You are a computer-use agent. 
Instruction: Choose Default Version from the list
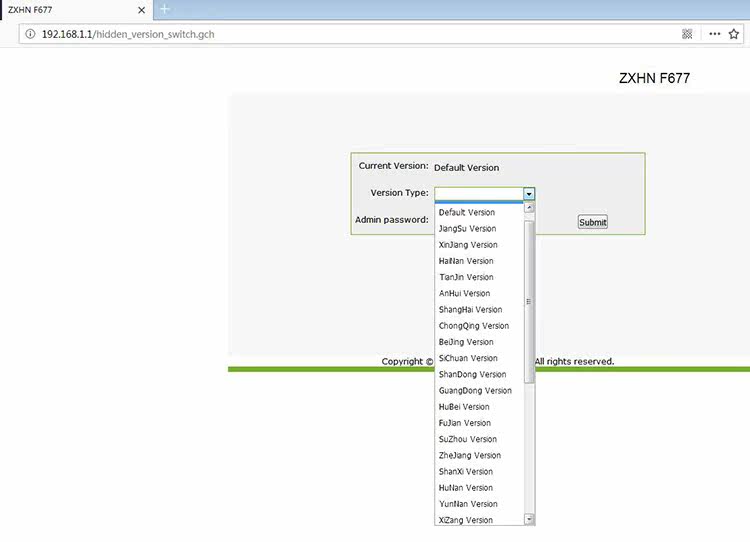[479, 212]
